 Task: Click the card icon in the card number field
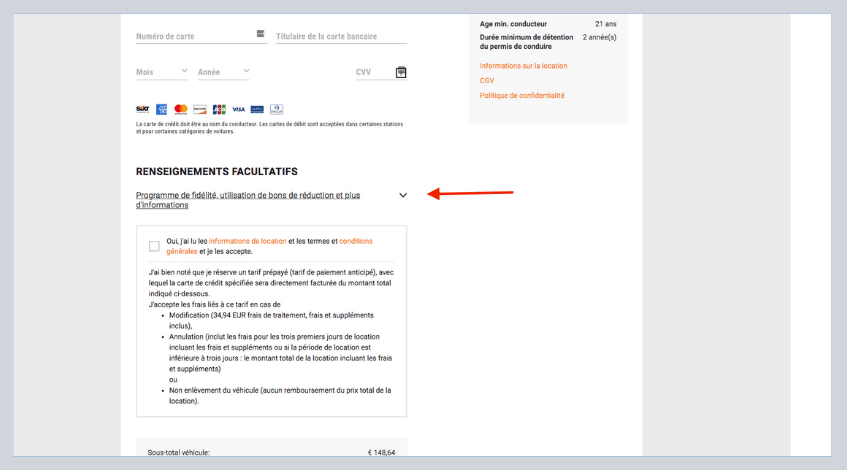tap(261, 35)
